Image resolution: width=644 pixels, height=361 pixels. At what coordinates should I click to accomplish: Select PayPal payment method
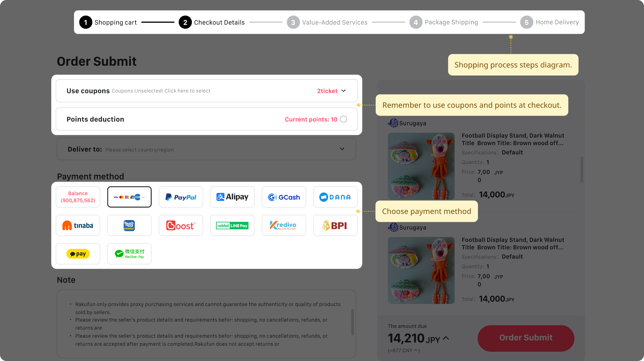[181, 197]
